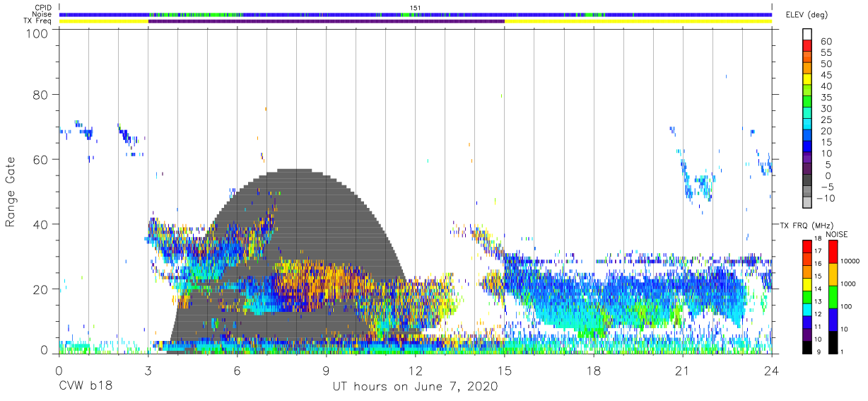
Task: Click the 'CPID' label
Action: (42, 8)
